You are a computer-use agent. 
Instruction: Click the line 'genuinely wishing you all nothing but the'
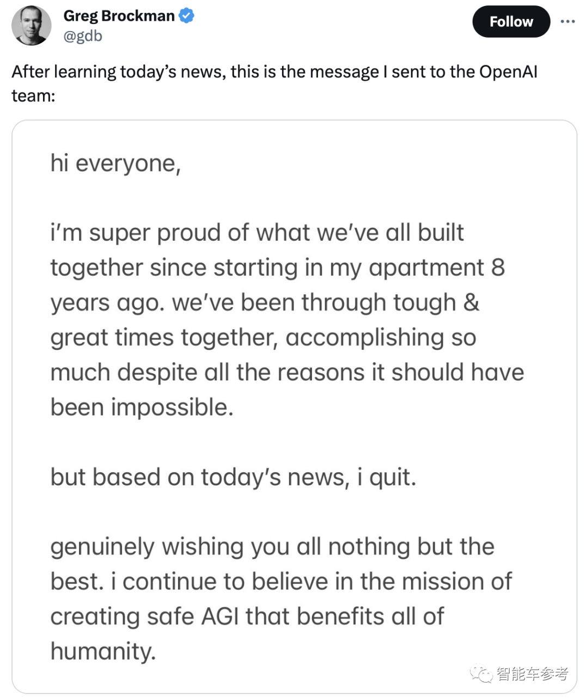click(272, 546)
